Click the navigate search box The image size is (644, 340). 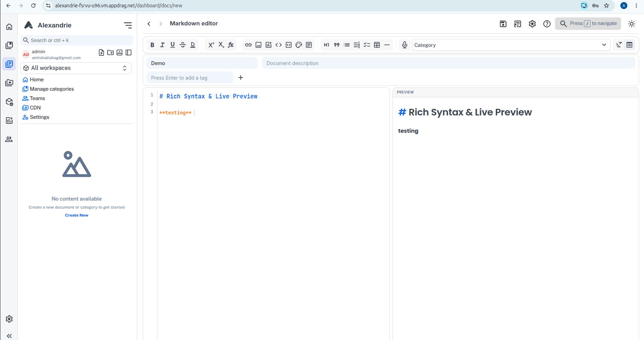(588, 24)
